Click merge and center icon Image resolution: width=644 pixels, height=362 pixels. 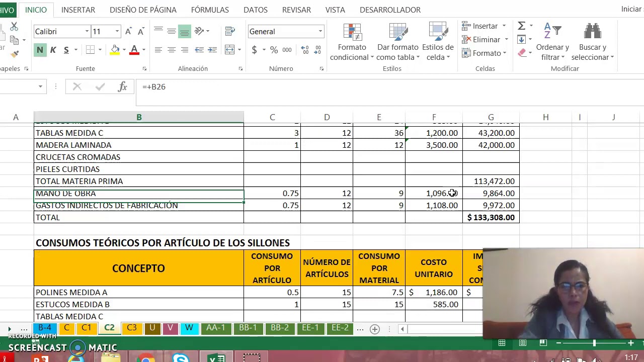point(230,50)
